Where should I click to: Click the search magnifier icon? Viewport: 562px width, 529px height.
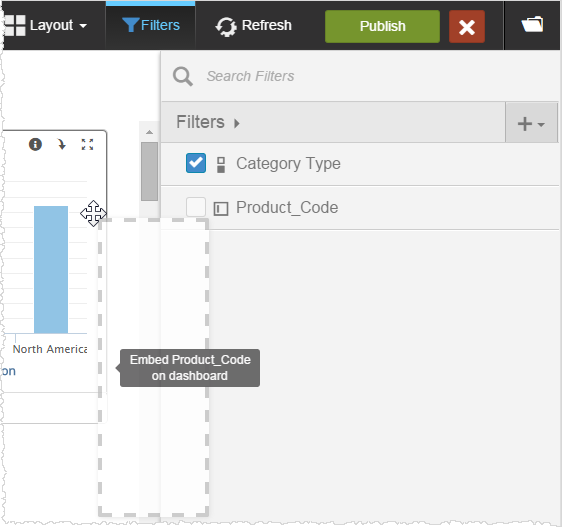183,76
